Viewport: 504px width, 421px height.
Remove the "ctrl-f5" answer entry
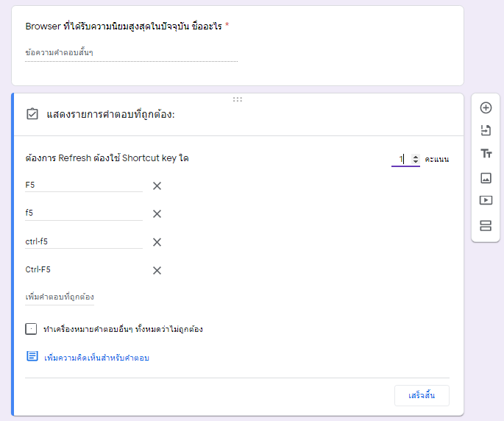(x=157, y=242)
